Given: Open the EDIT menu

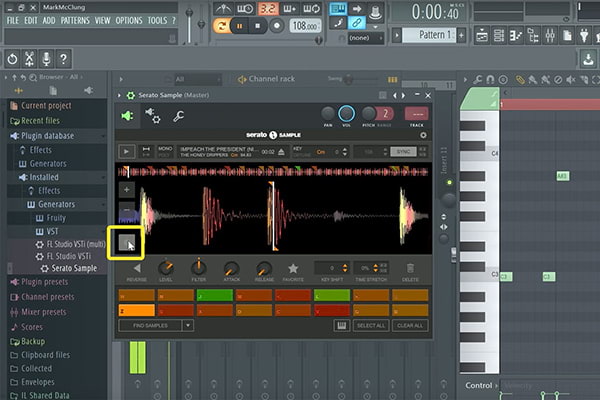Looking at the screenshot, I should click(31, 20).
